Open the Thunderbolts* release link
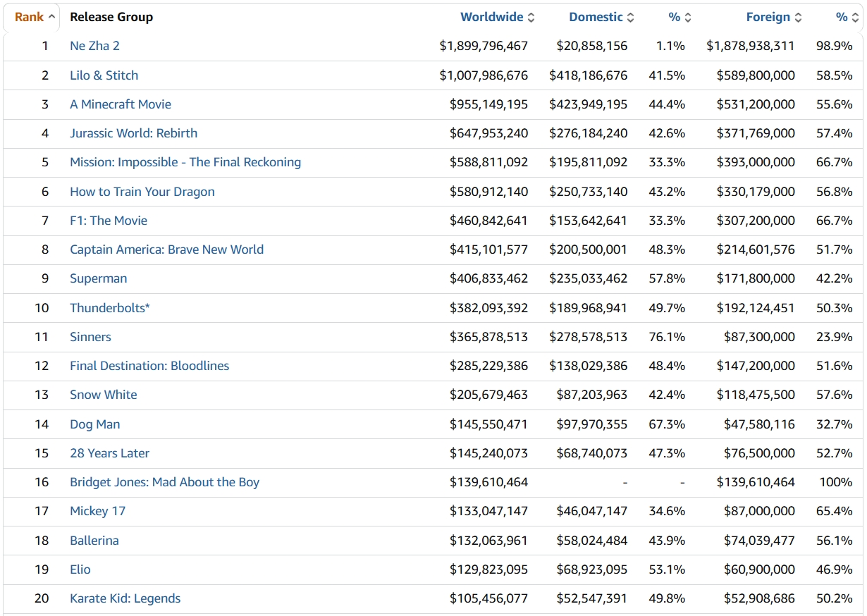The height and width of the screenshot is (616, 867). pos(110,308)
